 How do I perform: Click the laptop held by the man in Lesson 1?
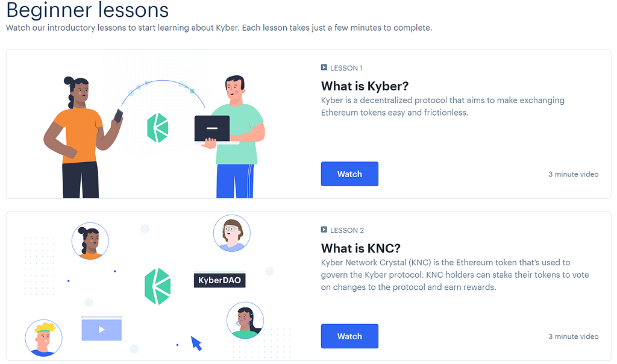pyautogui.click(x=213, y=129)
